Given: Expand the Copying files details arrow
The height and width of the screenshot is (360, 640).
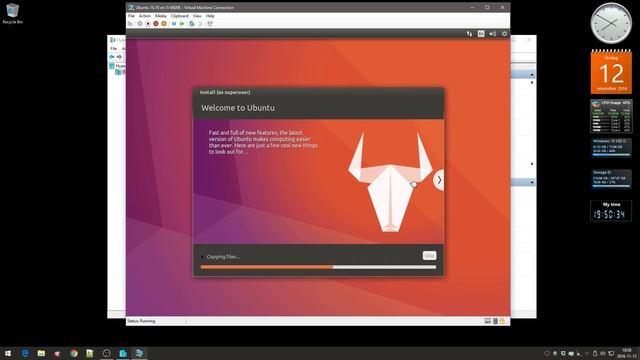Looking at the screenshot, I should (x=202, y=257).
